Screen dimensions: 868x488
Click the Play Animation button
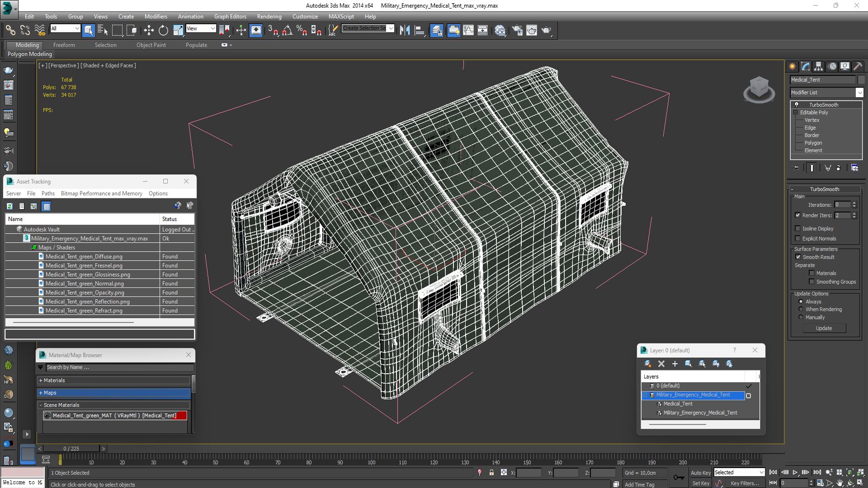[795, 472]
